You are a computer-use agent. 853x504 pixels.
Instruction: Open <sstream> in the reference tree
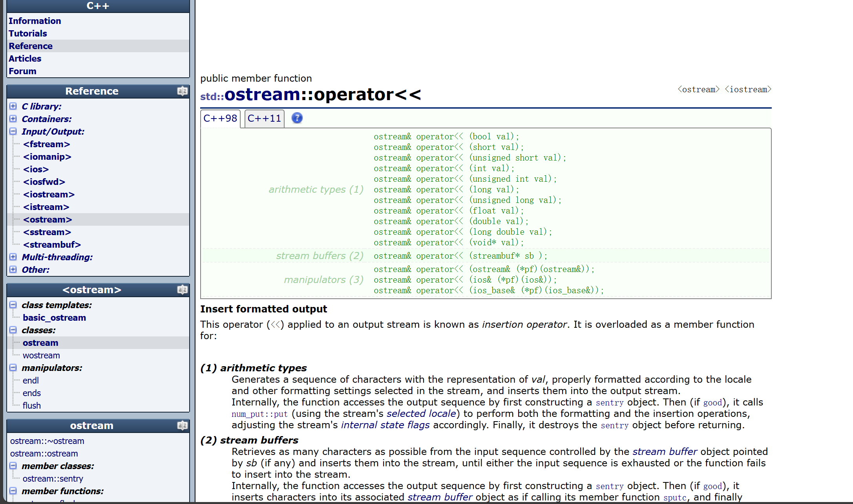coord(47,232)
